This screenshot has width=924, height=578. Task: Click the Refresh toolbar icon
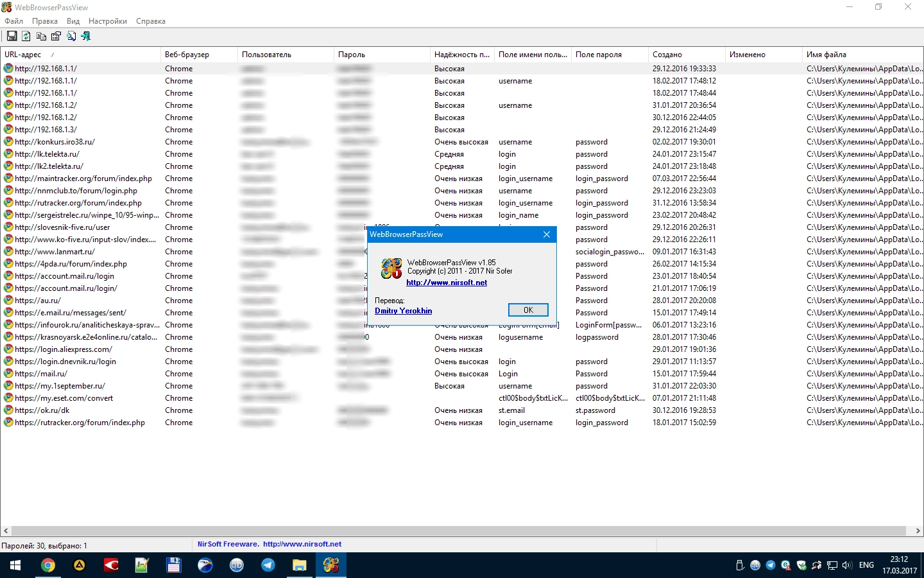point(26,37)
